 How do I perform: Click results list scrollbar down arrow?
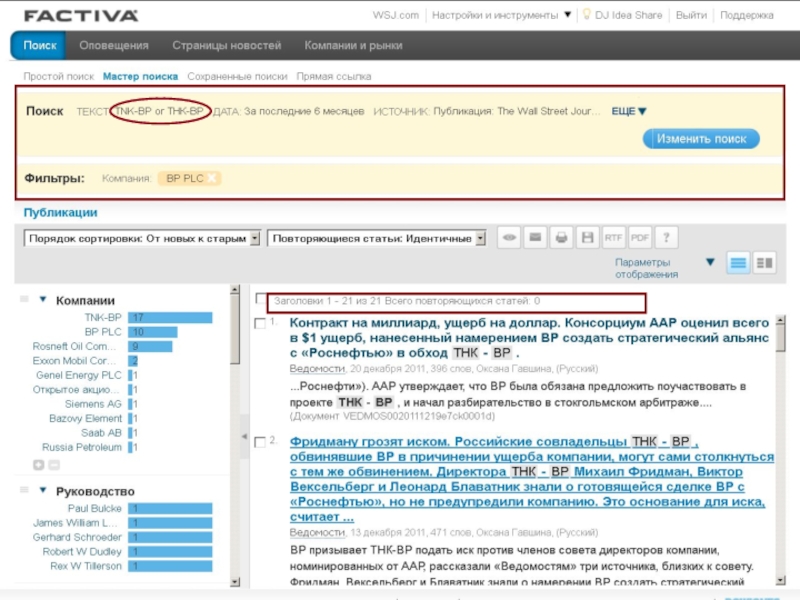780,580
